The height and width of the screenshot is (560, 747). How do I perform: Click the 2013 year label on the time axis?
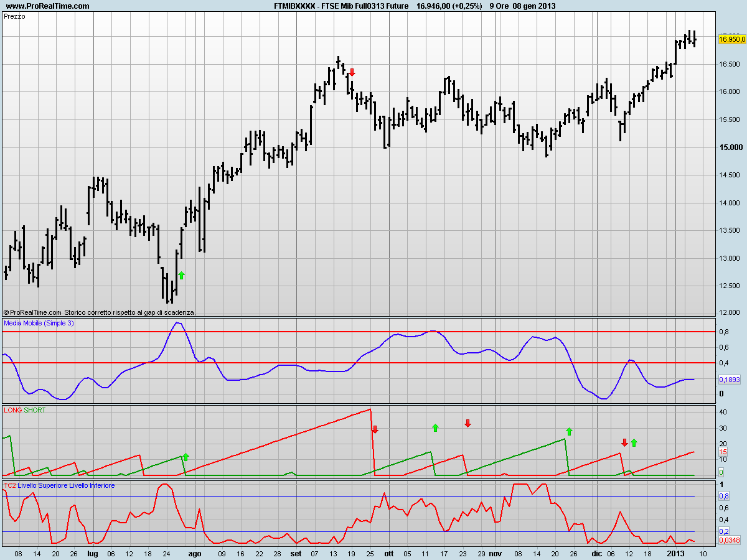pos(676,553)
